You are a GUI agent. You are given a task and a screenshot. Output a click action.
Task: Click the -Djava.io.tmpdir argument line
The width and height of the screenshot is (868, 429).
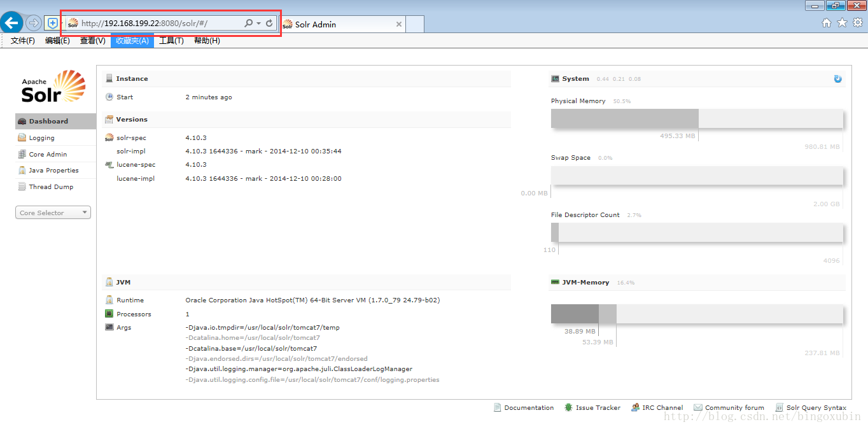coord(262,328)
